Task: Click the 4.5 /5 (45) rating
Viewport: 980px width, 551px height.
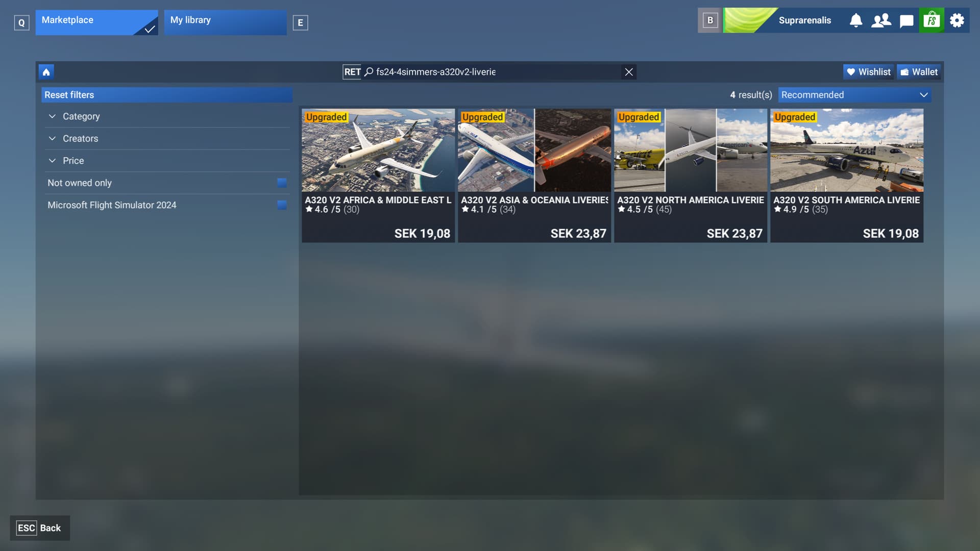Action: tap(645, 210)
